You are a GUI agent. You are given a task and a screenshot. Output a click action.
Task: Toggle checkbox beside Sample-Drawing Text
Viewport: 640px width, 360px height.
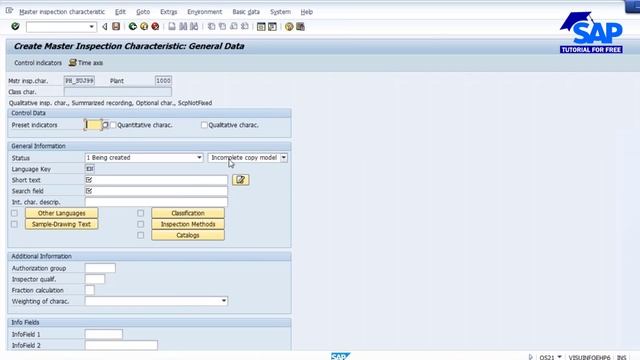[x=14, y=224]
